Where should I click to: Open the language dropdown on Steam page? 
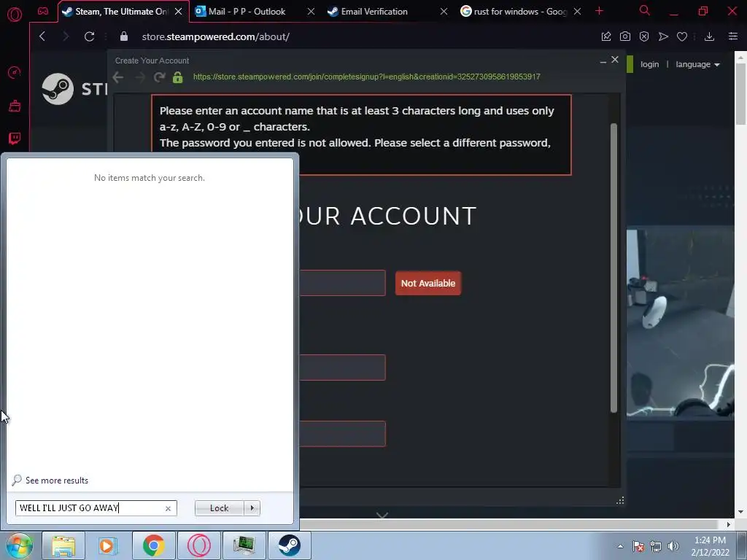[x=697, y=64]
